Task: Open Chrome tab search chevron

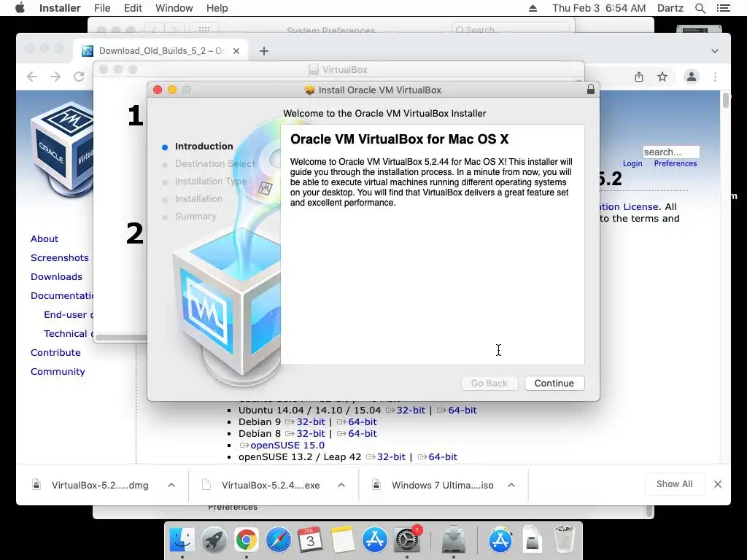Action: click(x=715, y=51)
